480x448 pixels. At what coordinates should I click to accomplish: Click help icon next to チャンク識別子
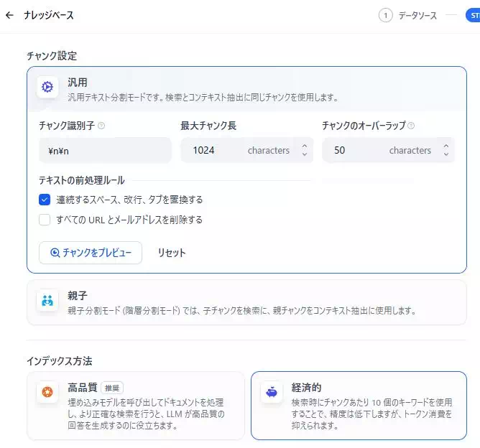101,126
